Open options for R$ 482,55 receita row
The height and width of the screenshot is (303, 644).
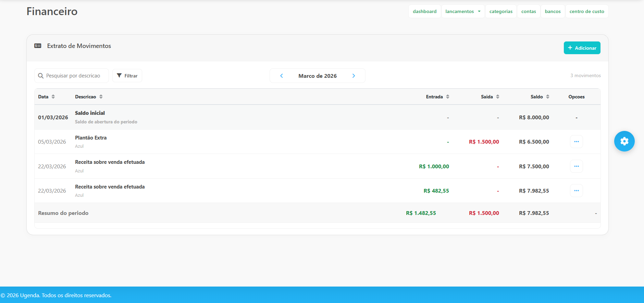click(x=576, y=191)
